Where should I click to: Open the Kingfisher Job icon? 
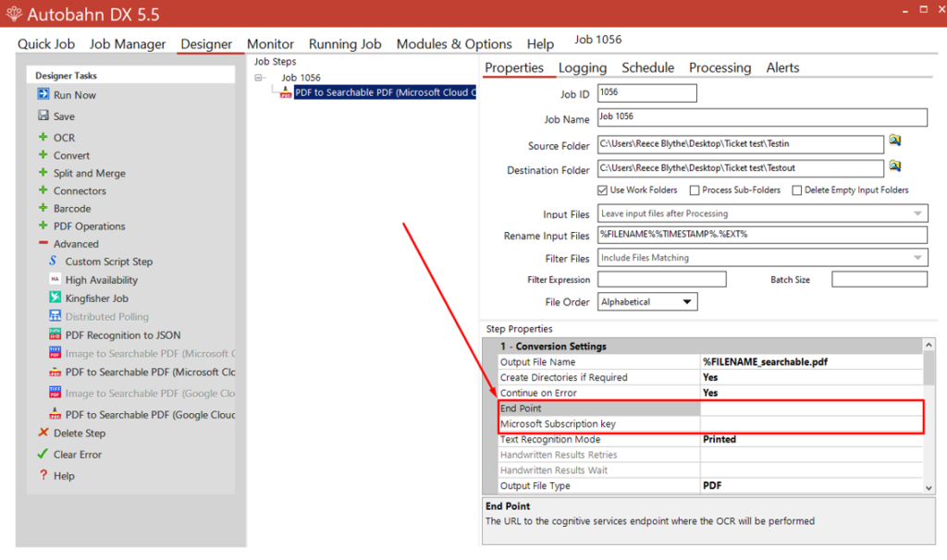[x=55, y=298]
